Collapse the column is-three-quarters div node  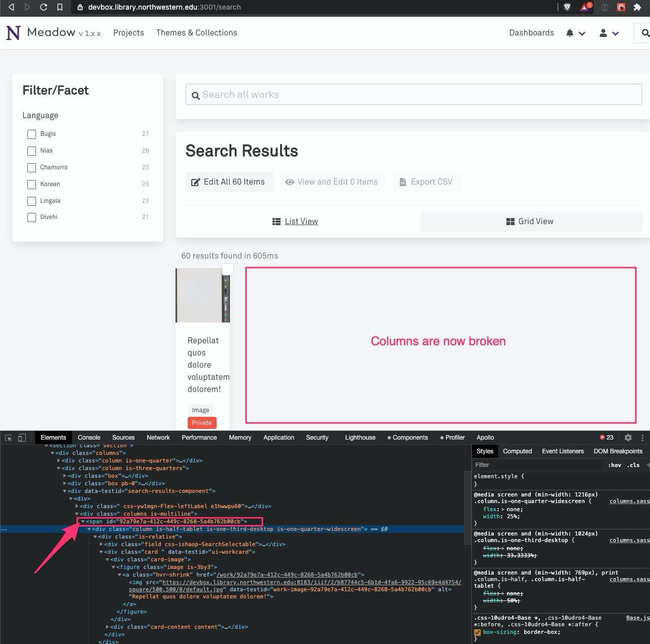click(58, 469)
